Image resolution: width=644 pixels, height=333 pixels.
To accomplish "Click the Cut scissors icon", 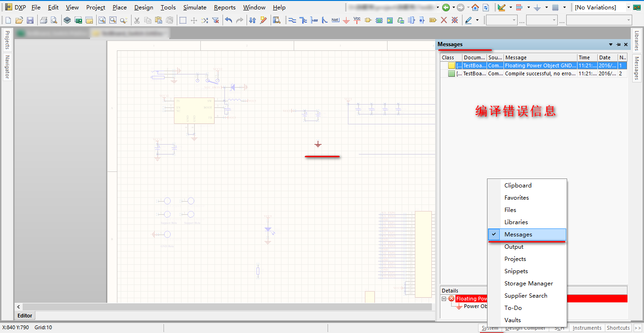I will coord(137,20).
